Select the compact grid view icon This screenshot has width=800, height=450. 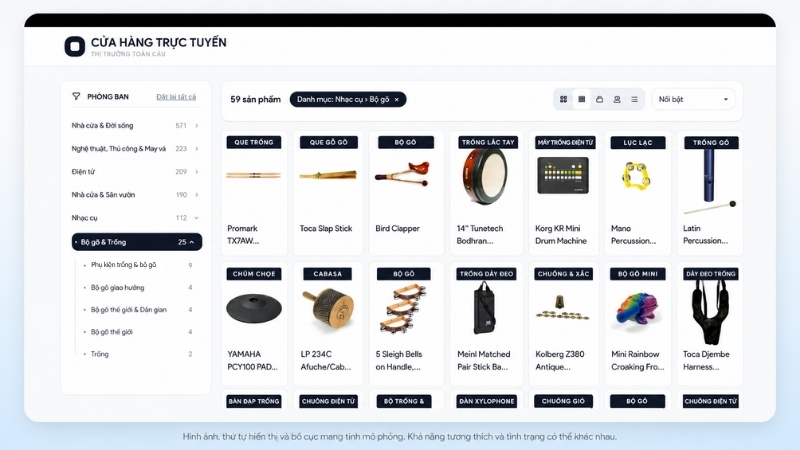point(582,99)
